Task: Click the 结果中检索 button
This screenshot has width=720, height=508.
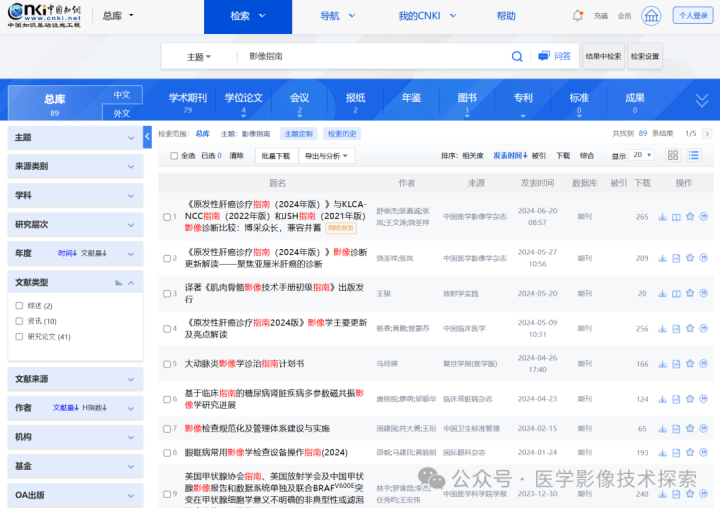Action: point(603,56)
